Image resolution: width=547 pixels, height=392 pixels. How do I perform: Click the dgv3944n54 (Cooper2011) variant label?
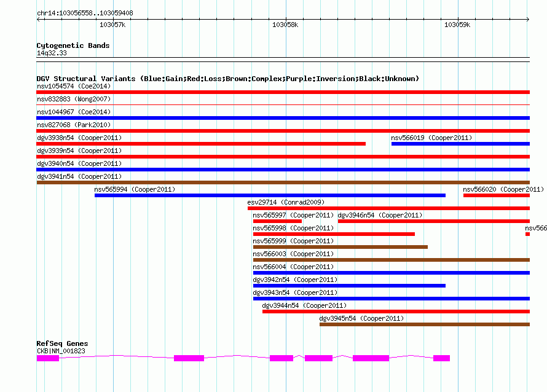[x=304, y=305]
